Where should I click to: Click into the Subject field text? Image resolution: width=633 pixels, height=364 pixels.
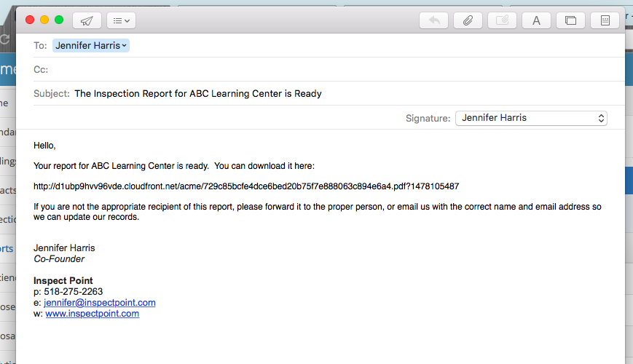(x=198, y=94)
